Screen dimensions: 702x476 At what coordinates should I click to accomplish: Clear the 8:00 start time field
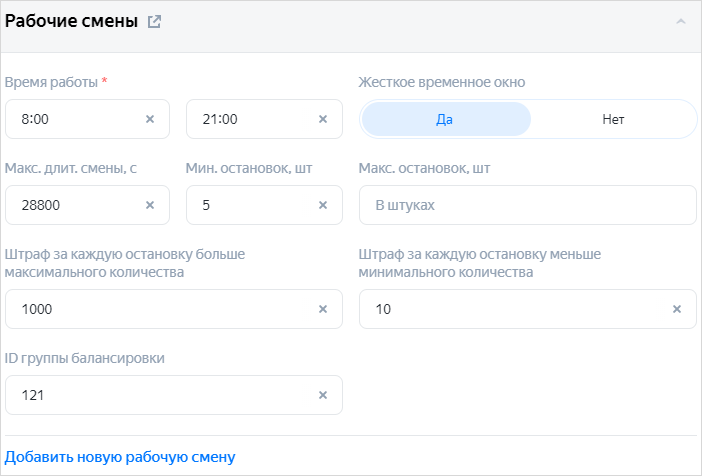pyautogui.click(x=150, y=119)
